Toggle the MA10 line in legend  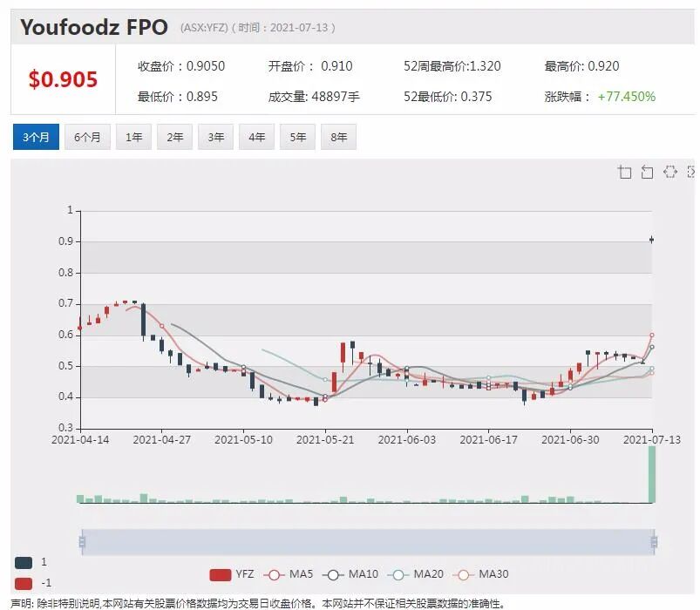(x=350, y=574)
